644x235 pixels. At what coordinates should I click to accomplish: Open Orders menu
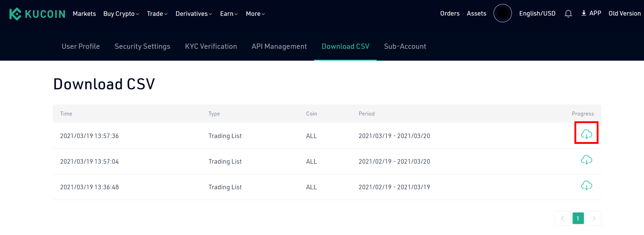tap(450, 13)
